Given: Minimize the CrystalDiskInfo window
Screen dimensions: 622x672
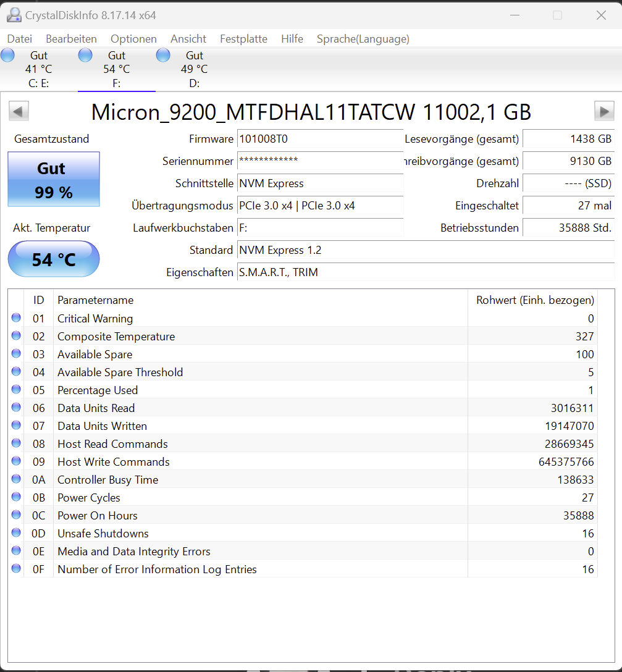Looking at the screenshot, I should (515, 15).
